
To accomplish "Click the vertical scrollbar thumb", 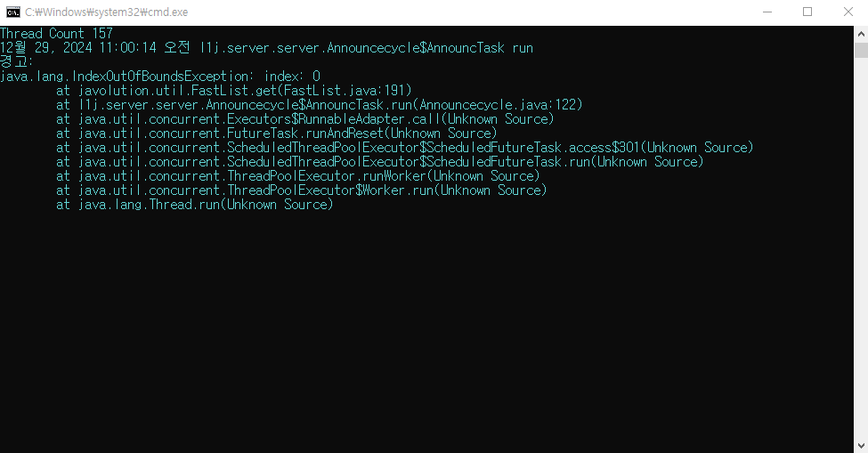I will tap(861, 50).
